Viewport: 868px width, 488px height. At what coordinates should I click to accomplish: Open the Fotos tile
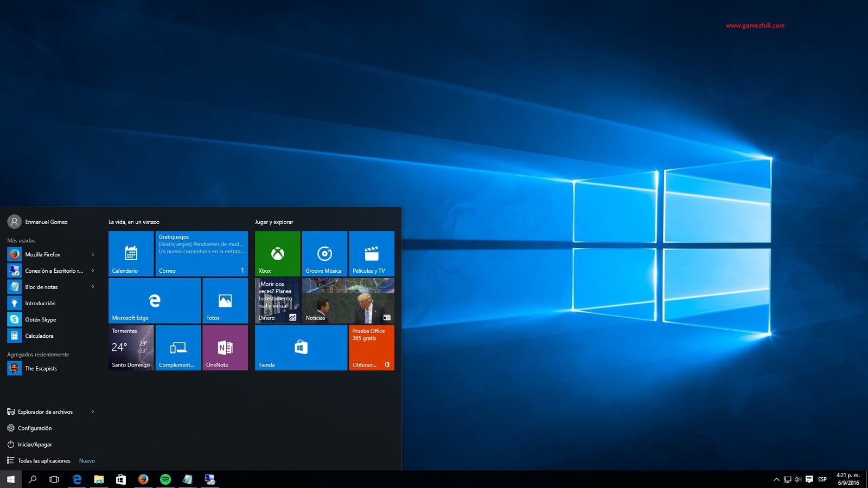(x=225, y=301)
